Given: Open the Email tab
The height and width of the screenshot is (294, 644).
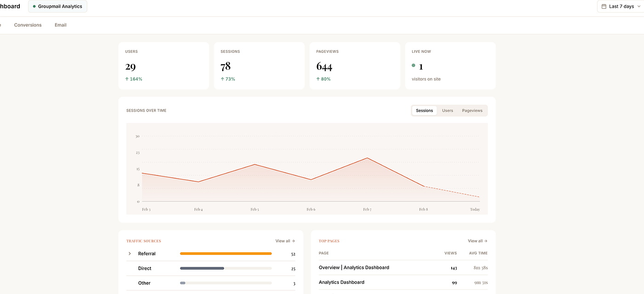Looking at the screenshot, I should (x=60, y=25).
